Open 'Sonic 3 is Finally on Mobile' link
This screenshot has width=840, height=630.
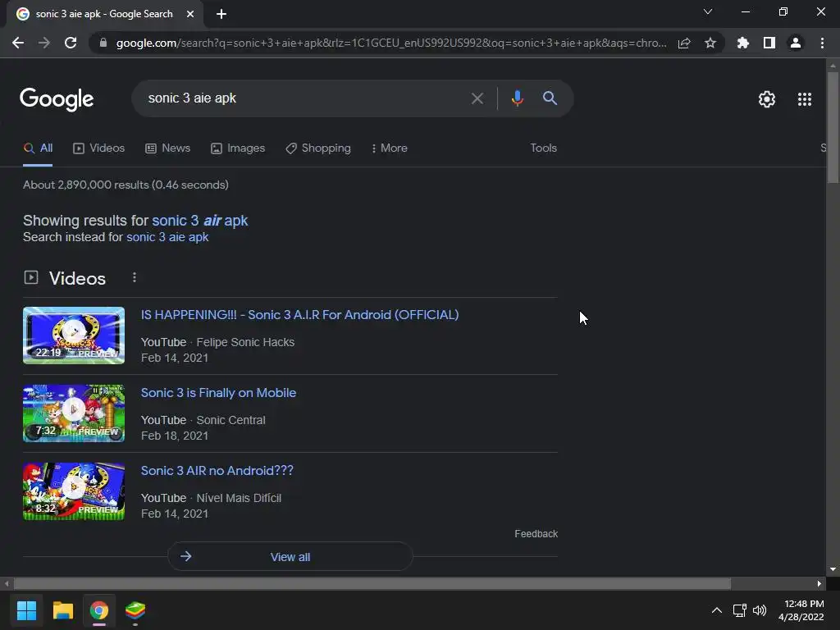click(218, 393)
